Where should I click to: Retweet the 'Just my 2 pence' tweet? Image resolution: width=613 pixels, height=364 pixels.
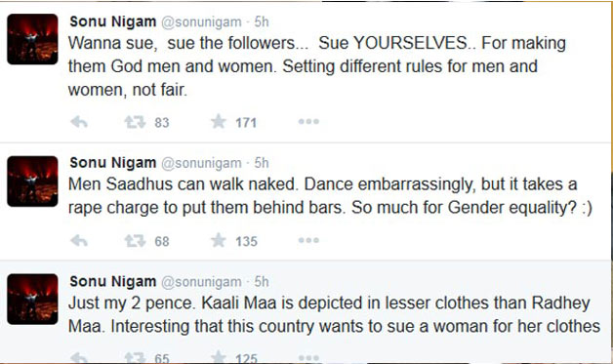(x=135, y=357)
